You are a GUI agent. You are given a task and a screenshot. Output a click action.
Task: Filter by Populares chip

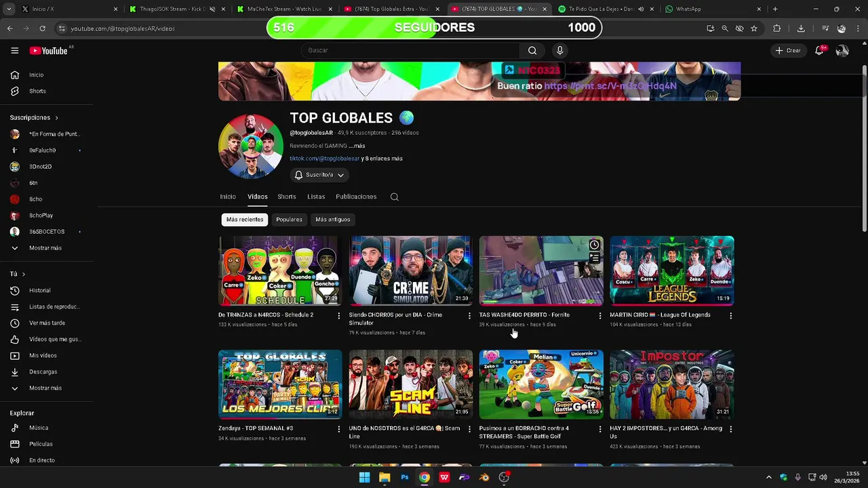click(289, 220)
